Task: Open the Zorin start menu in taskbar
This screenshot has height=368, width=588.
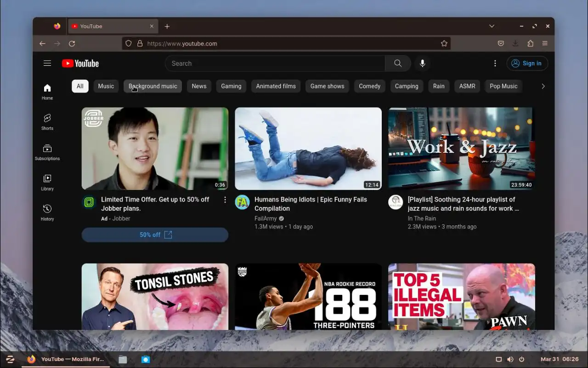Action: [10, 359]
